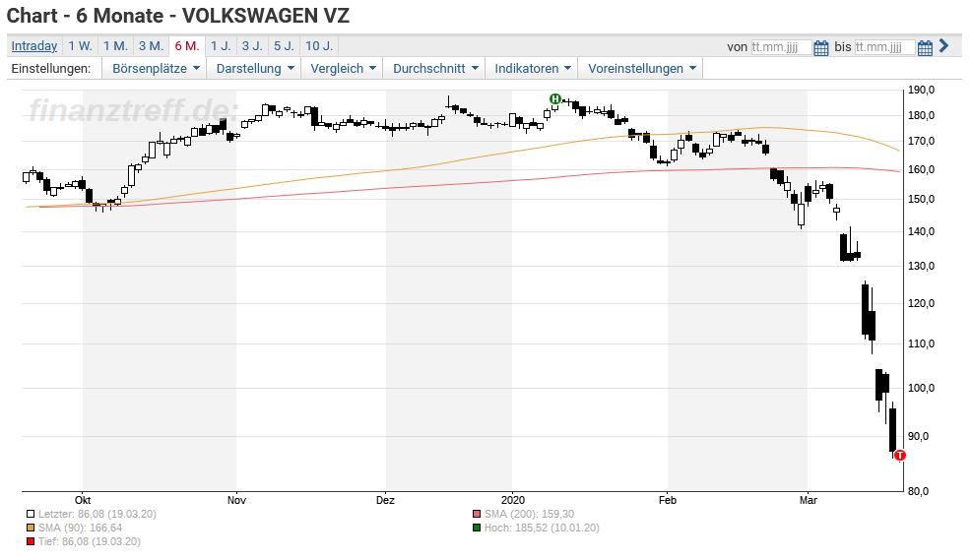Screen dimensions: 973x560
Task: Click the green H high marker on chart
Action: click(555, 98)
